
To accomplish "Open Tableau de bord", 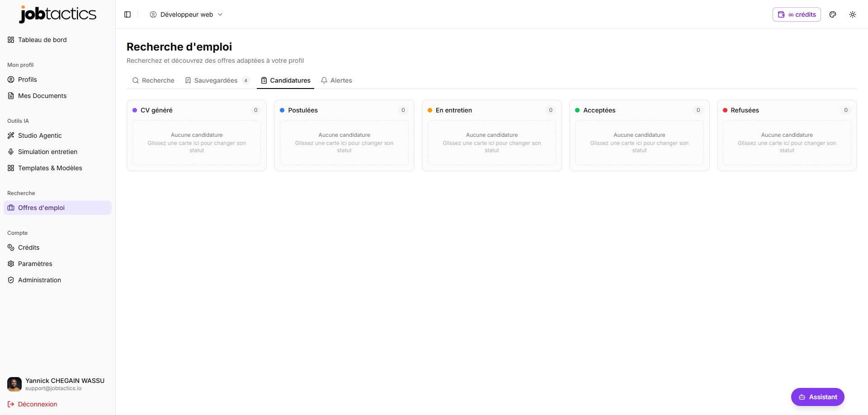I will [57, 40].
